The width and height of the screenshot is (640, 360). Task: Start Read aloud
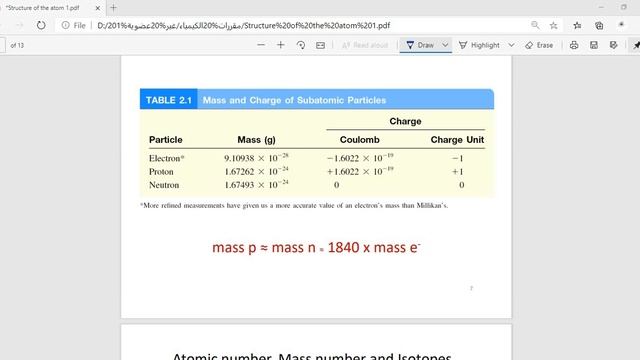pyautogui.click(x=364, y=45)
